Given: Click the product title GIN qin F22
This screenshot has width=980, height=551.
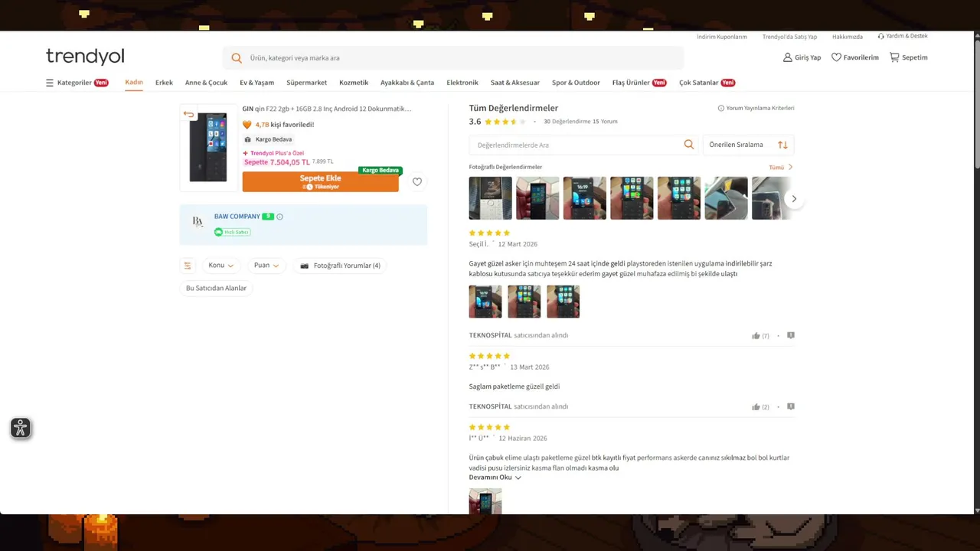Looking at the screenshot, I should click(327, 109).
